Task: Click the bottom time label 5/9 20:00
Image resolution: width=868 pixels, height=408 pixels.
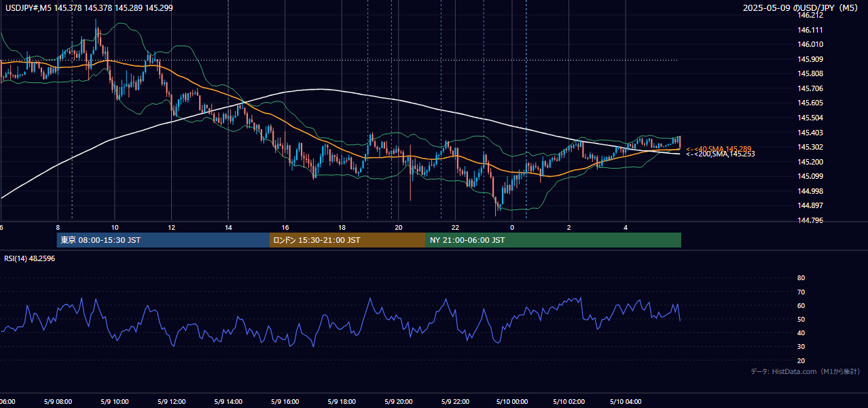Action: pyautogui.click(x=399, y=402)
